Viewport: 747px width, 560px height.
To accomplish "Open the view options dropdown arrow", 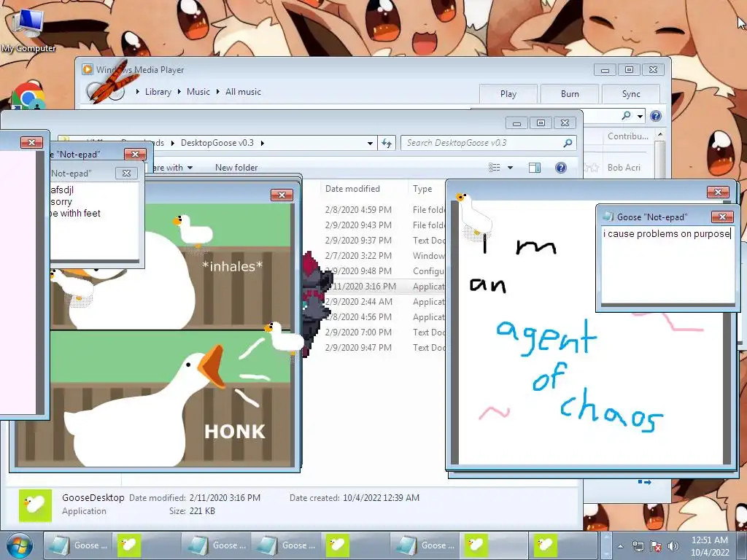I will click(x=510, y=168).
